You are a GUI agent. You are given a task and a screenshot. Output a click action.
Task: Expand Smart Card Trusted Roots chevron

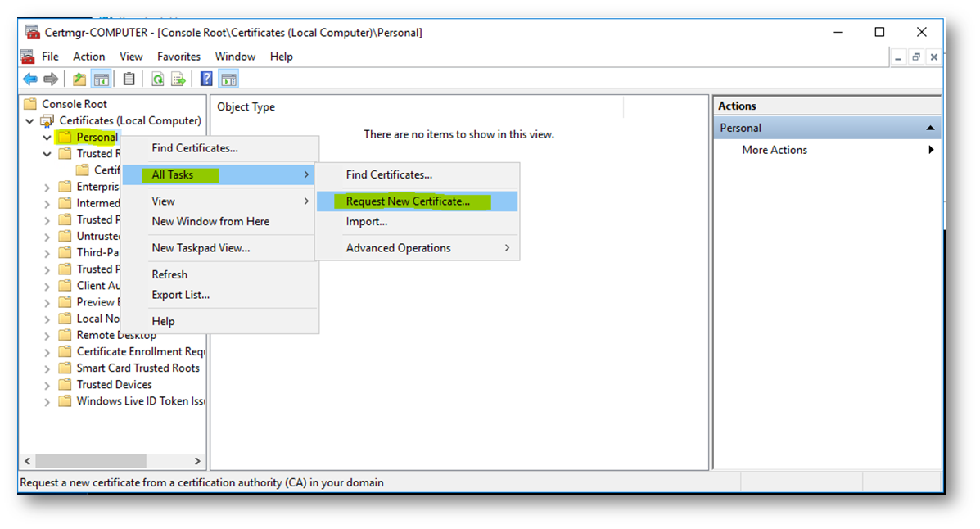(47, 369)
